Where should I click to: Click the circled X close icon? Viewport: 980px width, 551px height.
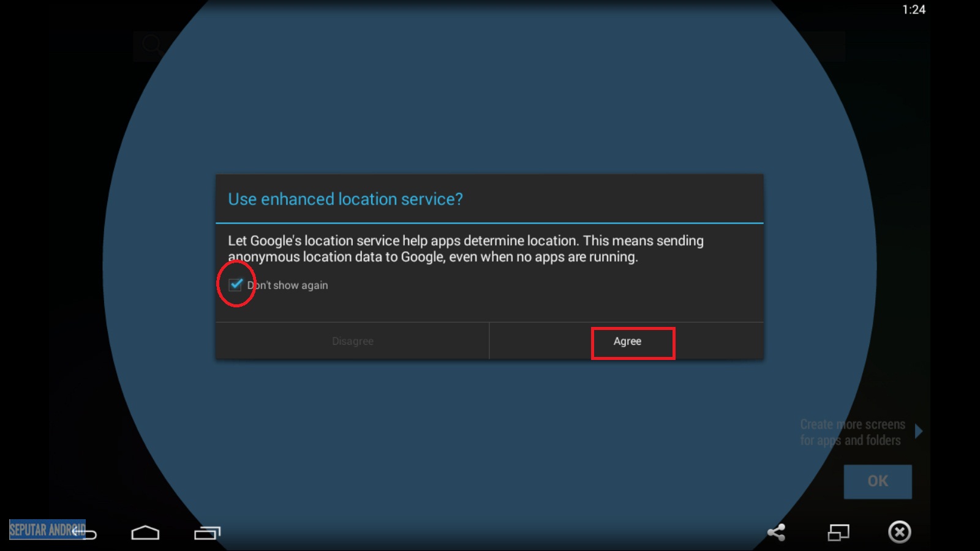click(x=900, y=532)
